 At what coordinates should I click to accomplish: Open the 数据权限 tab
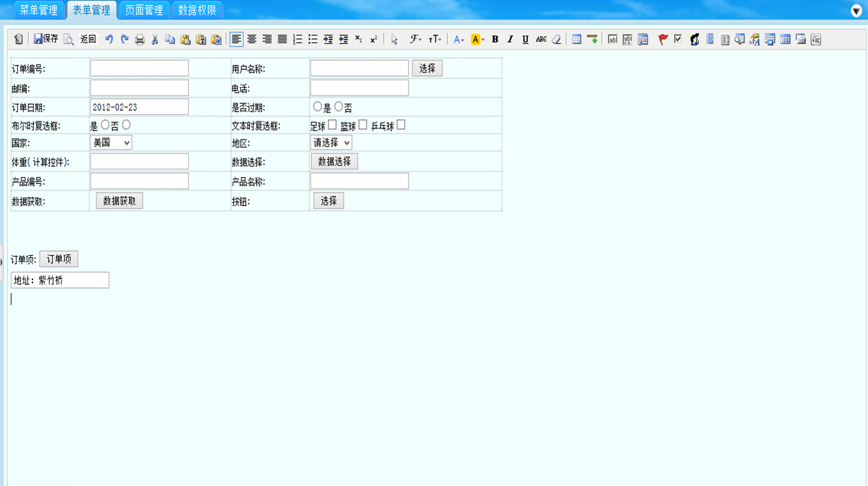(x=198, y=10)
